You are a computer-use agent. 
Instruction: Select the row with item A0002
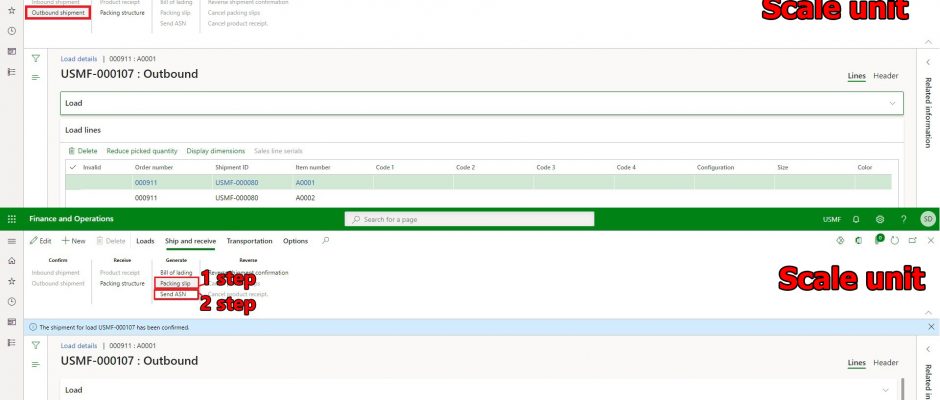coord(478,198)
